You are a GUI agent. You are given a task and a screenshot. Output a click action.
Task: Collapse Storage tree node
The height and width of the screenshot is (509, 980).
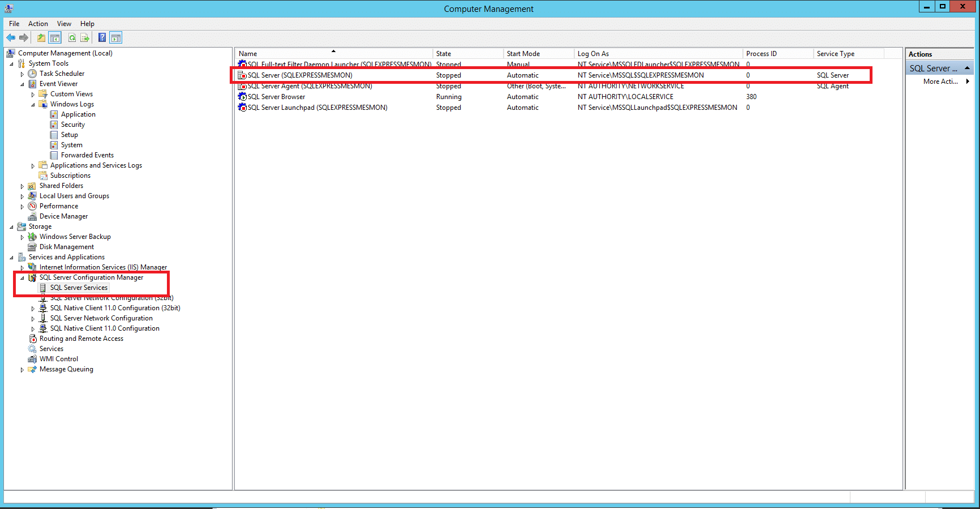[x=11, y=227]
